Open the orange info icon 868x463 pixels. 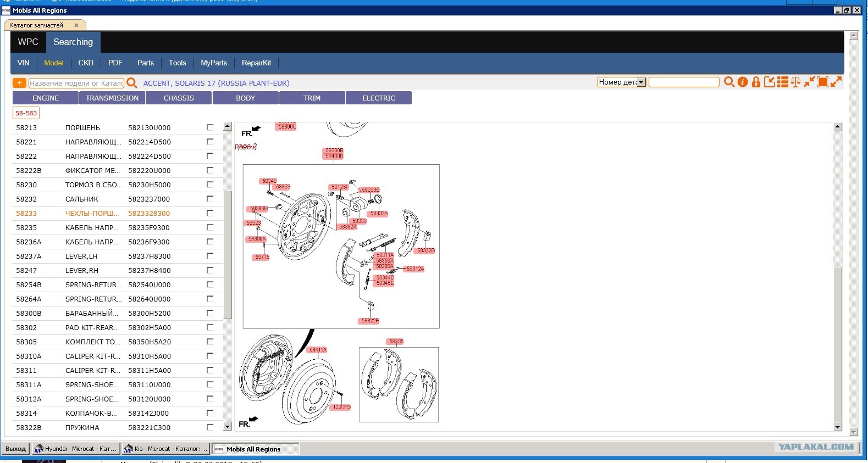743,82
